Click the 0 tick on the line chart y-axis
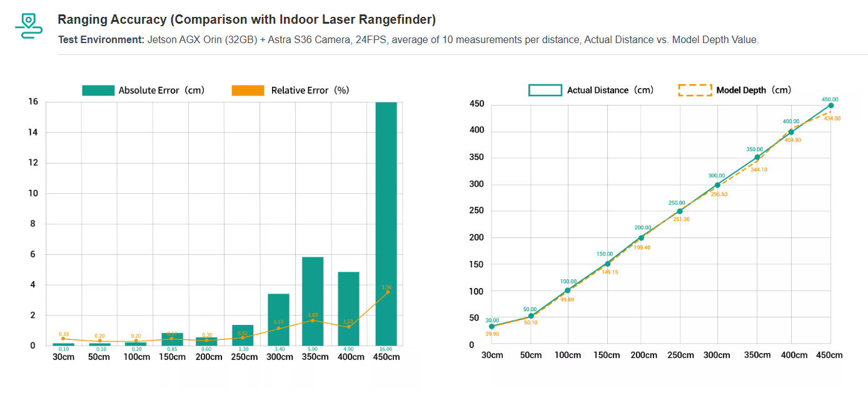The image size is (868, 398). pyautogui.click(x=472, y=345)
